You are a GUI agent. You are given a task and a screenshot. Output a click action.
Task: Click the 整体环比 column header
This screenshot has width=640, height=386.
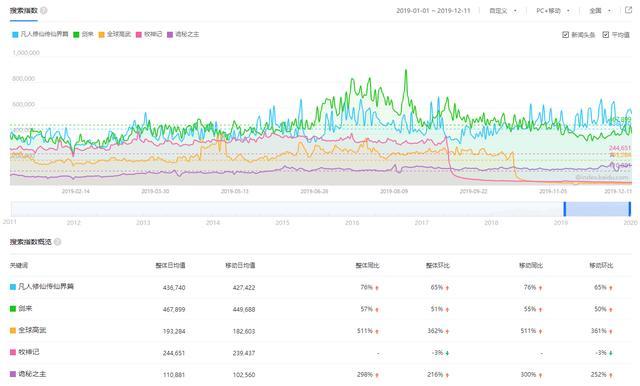point(438,265)
